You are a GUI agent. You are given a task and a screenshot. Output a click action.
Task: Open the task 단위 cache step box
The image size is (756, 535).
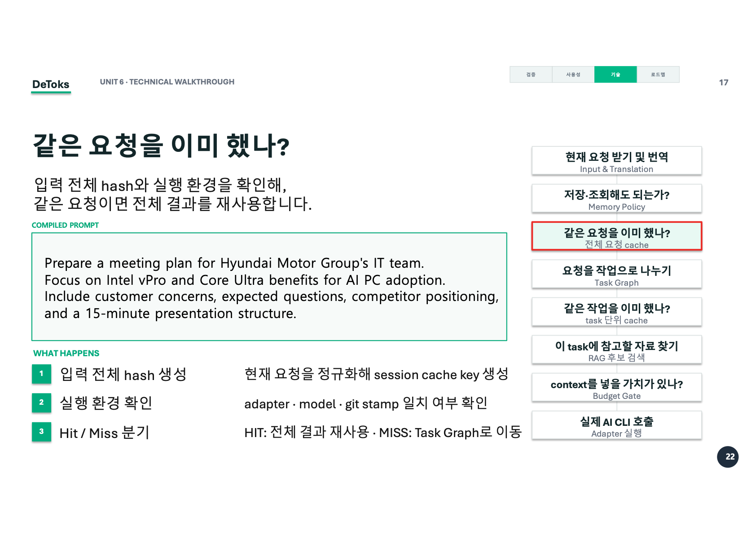(x=616, y=312)
